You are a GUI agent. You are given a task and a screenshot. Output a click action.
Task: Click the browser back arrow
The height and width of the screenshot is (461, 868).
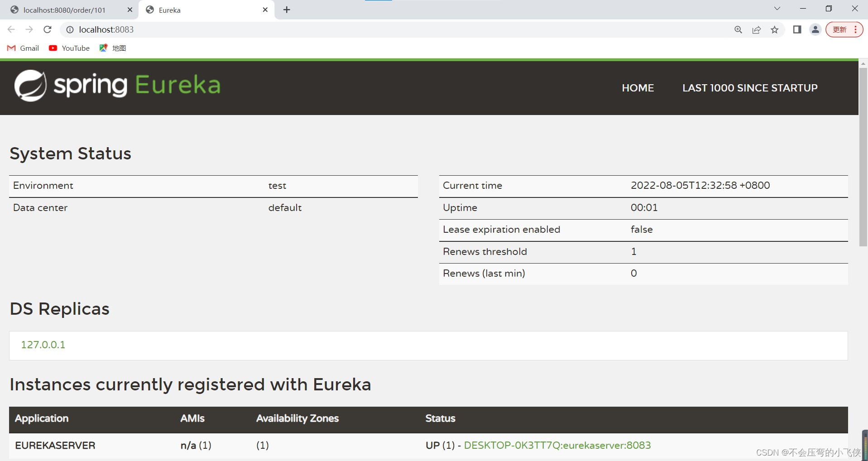(11, 29)
